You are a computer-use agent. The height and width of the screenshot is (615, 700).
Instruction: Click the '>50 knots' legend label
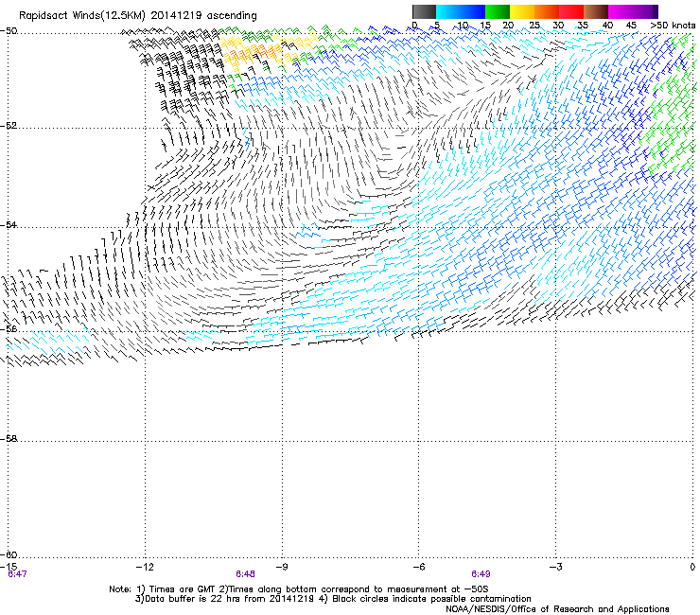pos(673,26)
